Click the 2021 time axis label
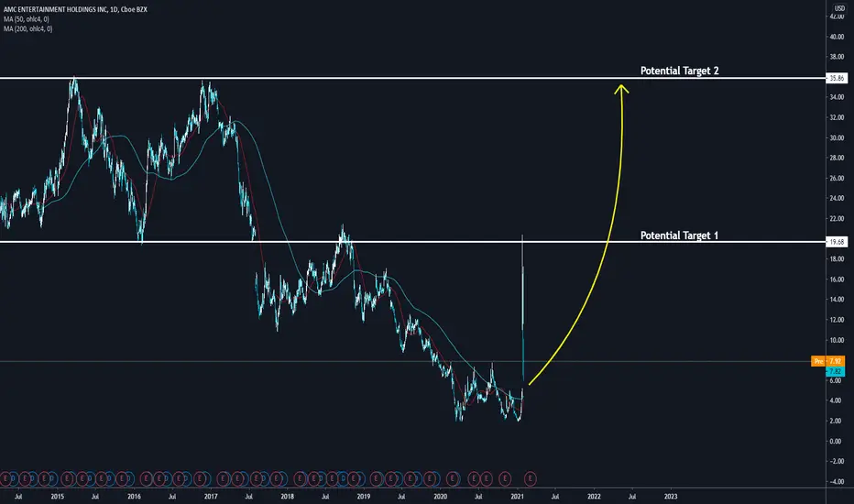The image size is (854, 504). click(518, 497)
